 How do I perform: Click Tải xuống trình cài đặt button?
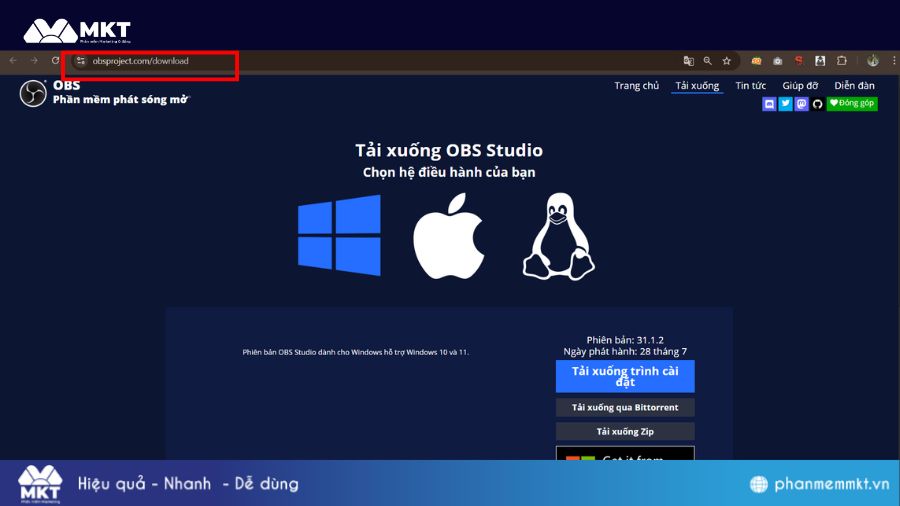point(625,376)
